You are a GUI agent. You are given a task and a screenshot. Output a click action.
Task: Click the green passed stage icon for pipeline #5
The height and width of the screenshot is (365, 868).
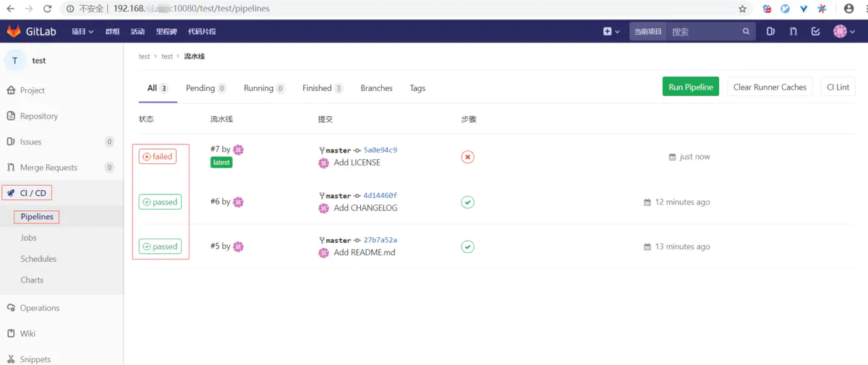(x=468, y=246)
